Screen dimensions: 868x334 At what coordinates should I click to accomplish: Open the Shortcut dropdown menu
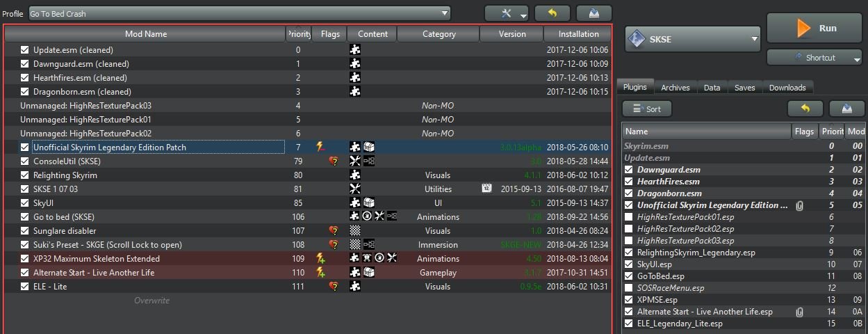(814, 57)
